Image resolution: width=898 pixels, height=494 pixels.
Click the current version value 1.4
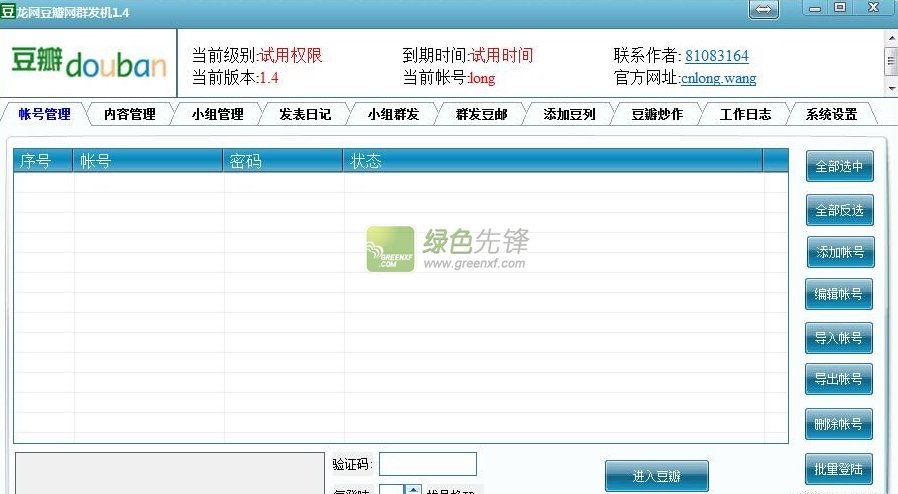pos(269,78)
